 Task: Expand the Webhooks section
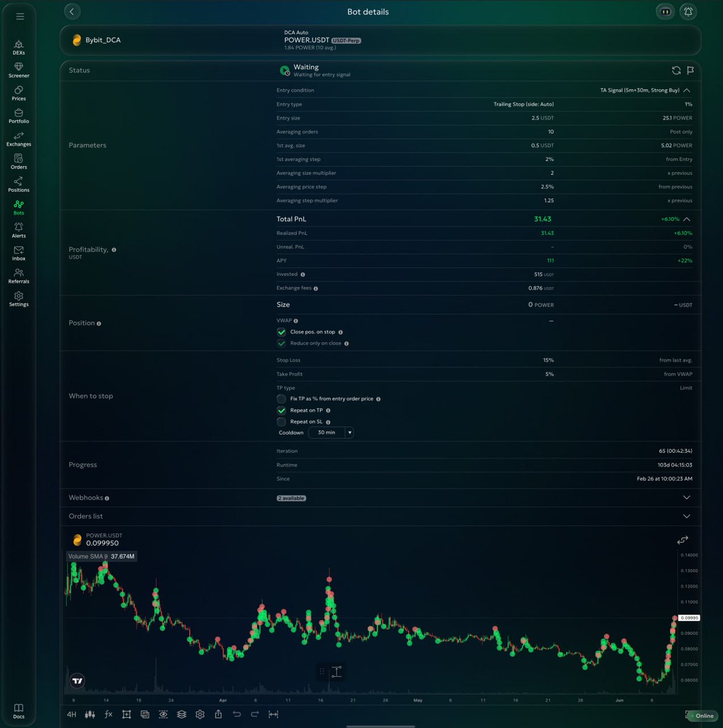[x=687, y=497]
